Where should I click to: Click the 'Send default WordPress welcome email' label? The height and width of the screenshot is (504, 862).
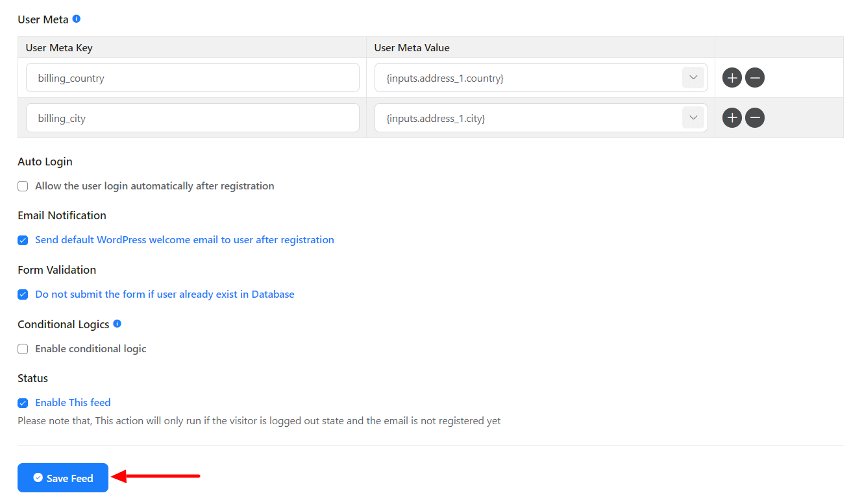(184, 239)
